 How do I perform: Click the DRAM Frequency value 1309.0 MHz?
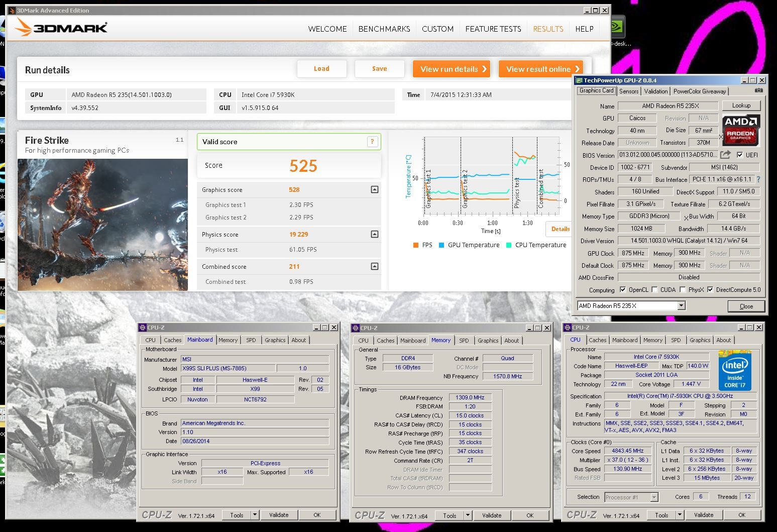tap(470, 397)
